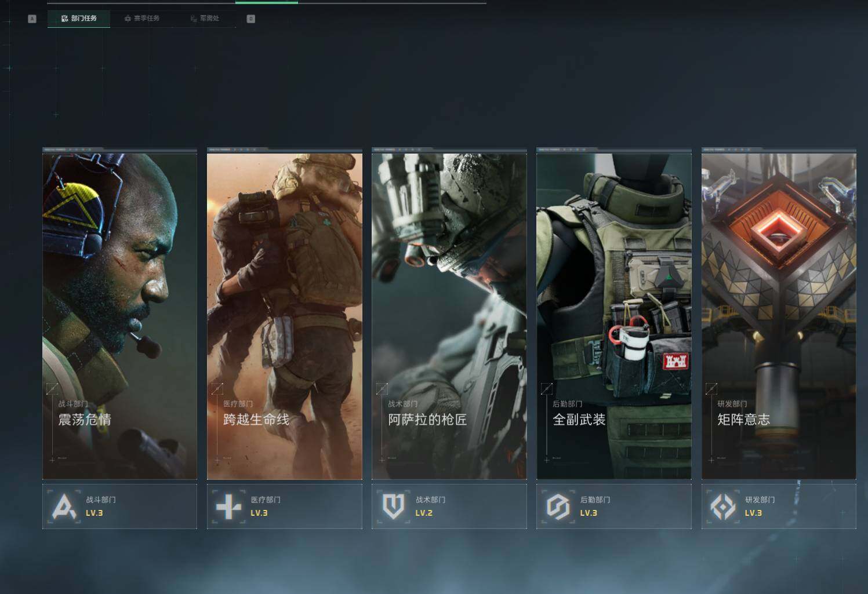Select the 战斗部门 LV.3 level text
The height and width of the screenshot is (594, 868).
(x=95, y=513)
